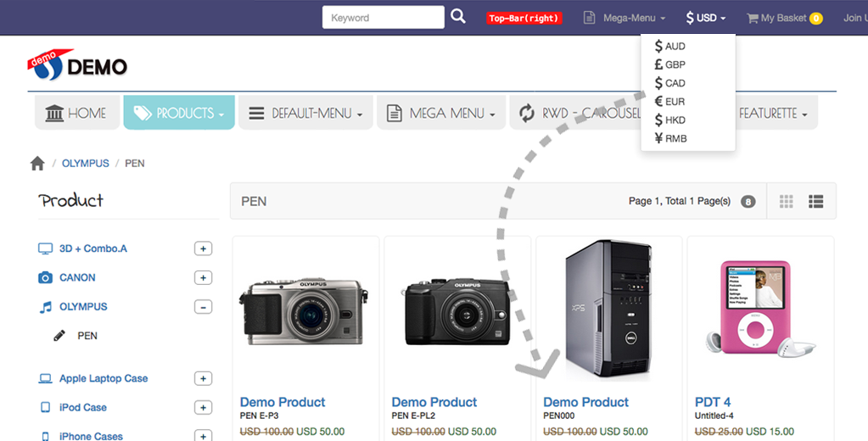This screenshot has height=441, width=868.
Task: Click the camera icon beside CANON
Action: coord(45,277)
